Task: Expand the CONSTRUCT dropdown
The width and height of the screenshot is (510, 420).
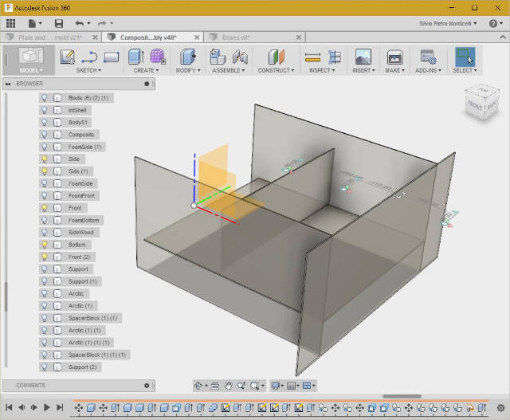Action: (276, 70)
